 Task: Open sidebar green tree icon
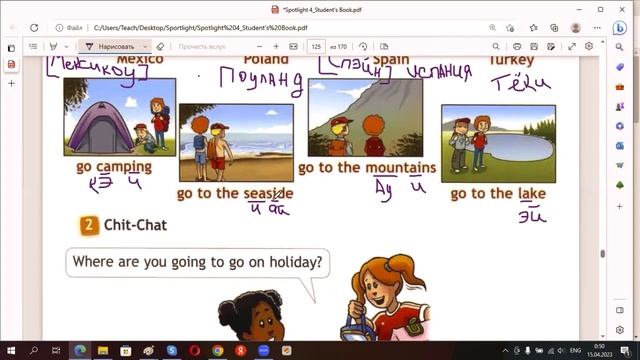pyautogui.click(x=620, y=185)
